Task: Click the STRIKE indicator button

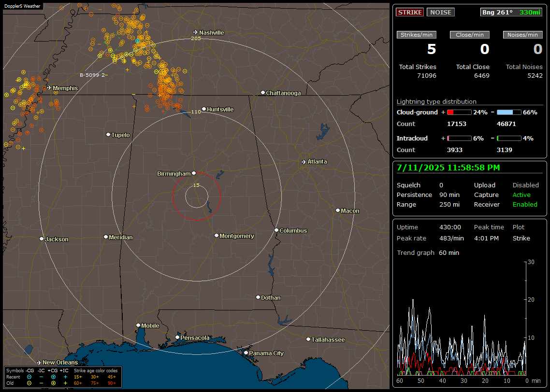Action: 410,12
